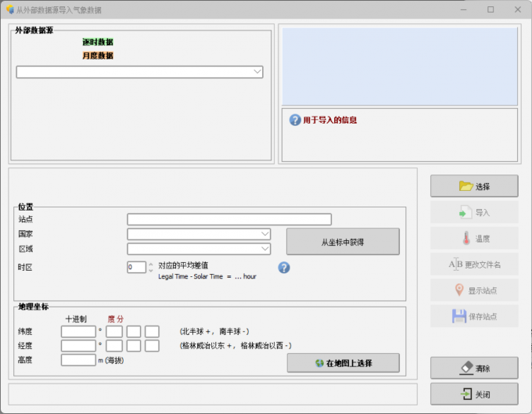
Task: Click the 纬度 minutes field
Action: click(134, 332)
